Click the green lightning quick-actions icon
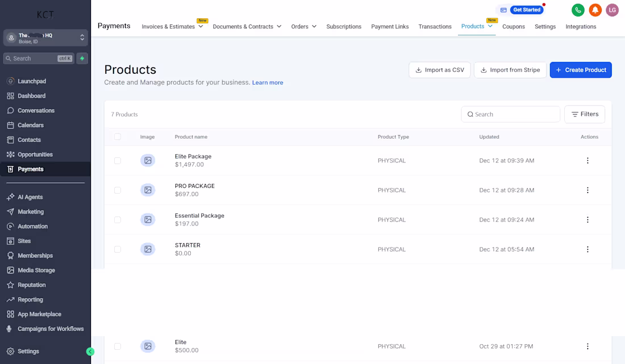Image resolution: width=625 pixels, height=364 pixels. (x=82, y=58)
